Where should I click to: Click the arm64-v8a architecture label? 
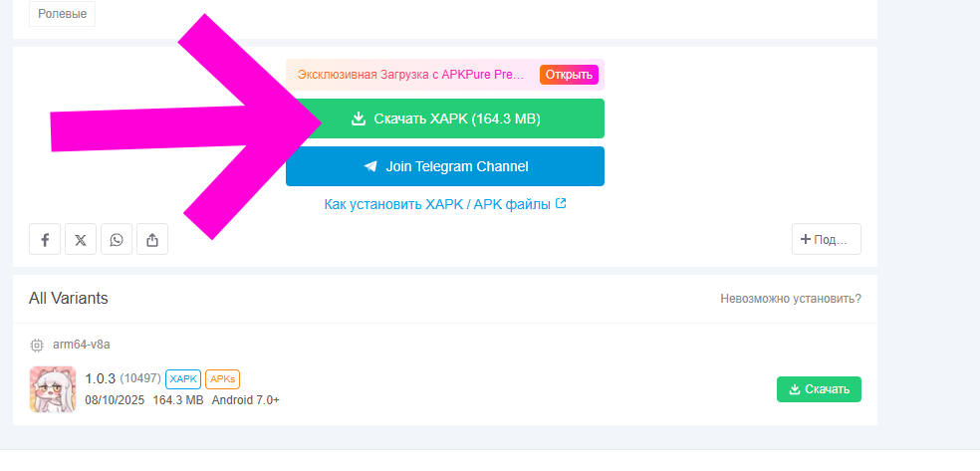[x=82, y=345]
